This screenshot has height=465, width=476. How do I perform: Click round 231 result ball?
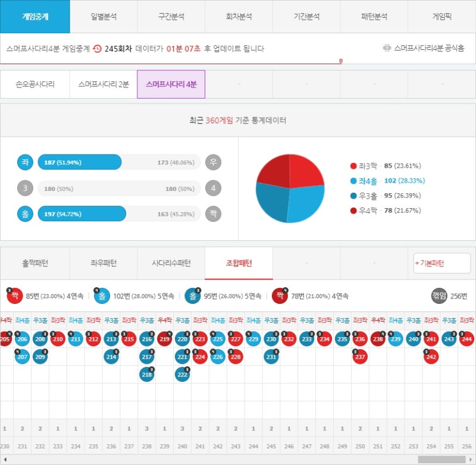(271, 357)
